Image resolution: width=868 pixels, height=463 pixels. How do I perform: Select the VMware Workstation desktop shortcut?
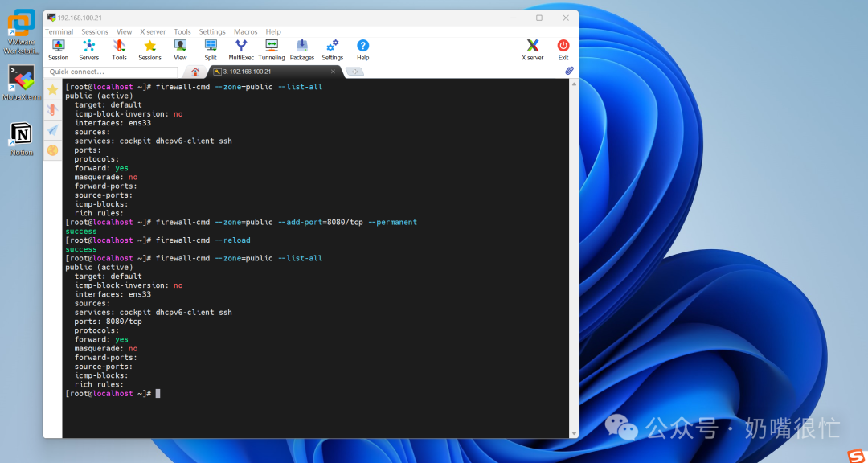tap(21, 31)
